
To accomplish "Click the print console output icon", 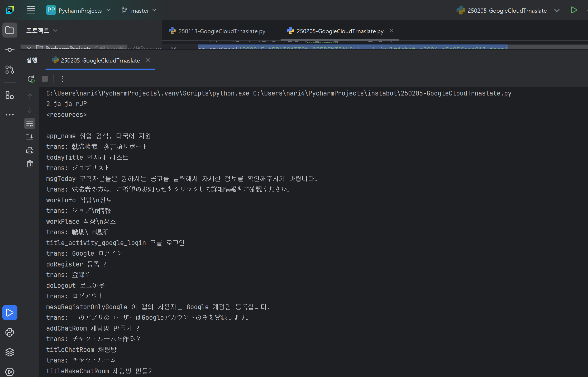I will pyautogui.click(x=30, y=150).
